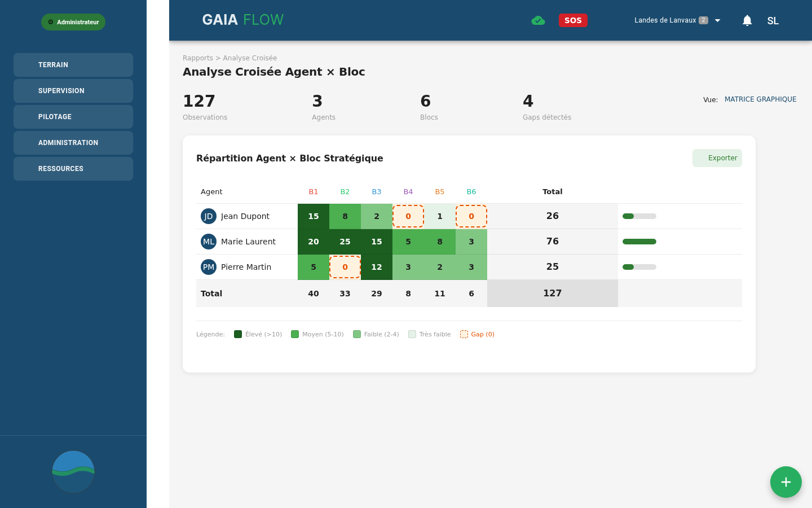The image size is (812, 508).
Task: Select Jean Dupont's B4 gap cell
Action: click(x=408, y=216)
